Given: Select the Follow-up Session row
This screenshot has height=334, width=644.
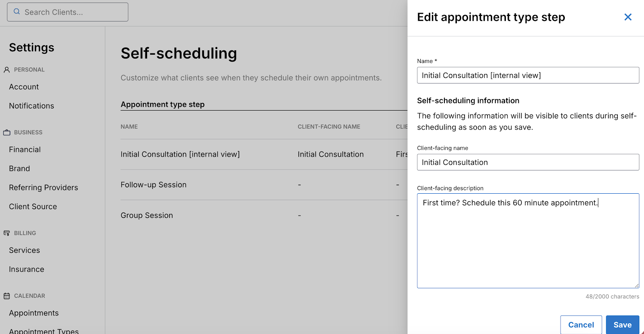Looking at the screenshot, I should (x=264, y=185).
